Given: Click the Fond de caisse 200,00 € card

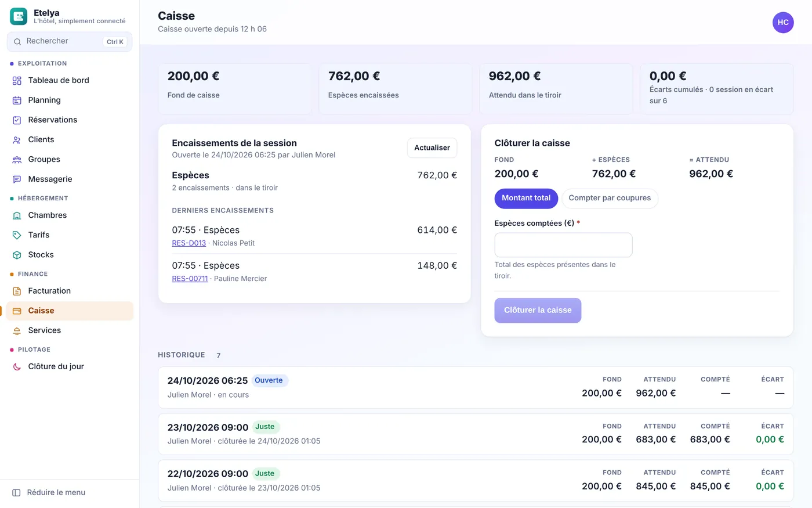Looking at the screenshot, I should [x=234, y=89].
